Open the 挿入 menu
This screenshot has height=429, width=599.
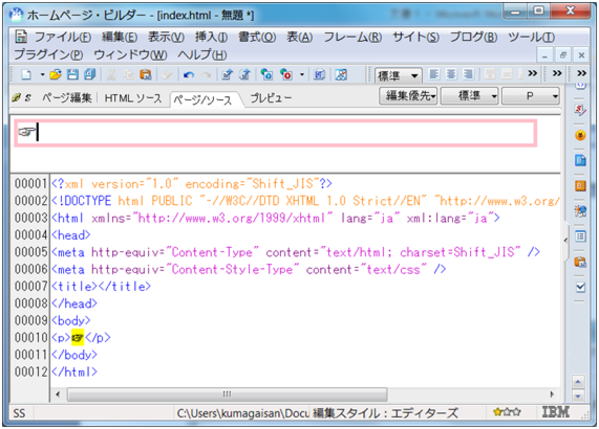pos(211,37)
